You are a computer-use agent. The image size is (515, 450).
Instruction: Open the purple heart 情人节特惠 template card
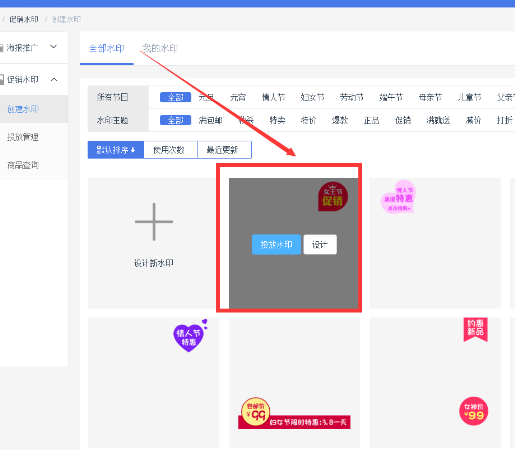coord(154,383)
